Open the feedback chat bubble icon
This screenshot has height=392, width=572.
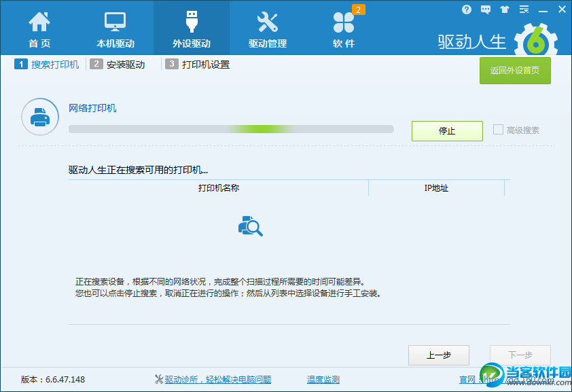click(x=486, y=10)
